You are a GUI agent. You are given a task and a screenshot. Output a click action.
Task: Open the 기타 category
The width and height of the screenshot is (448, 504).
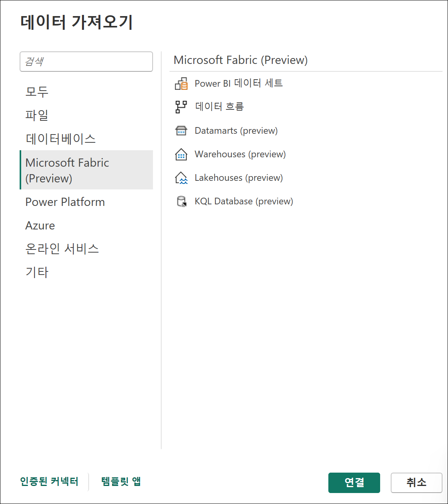click(x=86, y=272)
